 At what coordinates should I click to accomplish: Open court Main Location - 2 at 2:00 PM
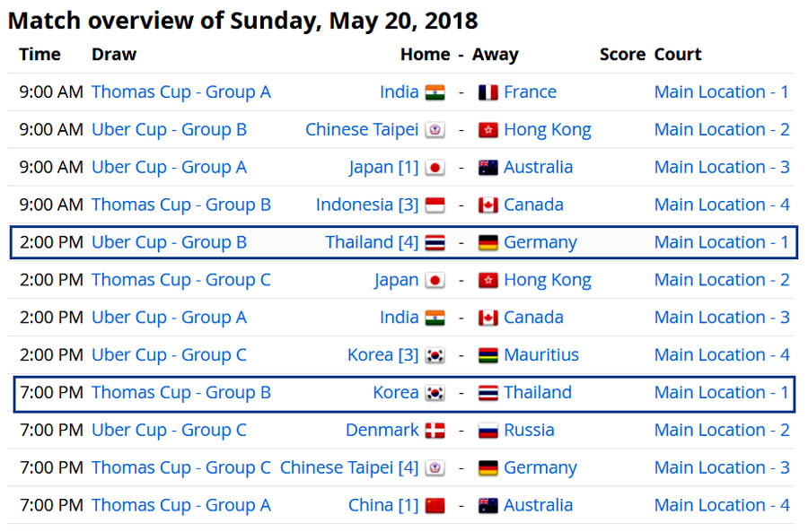pyautogui.click(x=722, y=280)
